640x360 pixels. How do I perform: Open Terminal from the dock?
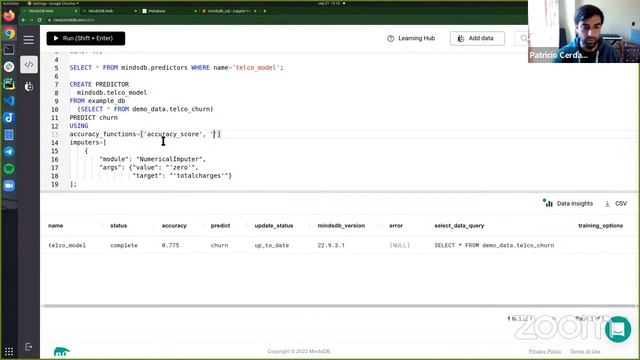pos(9,50)
